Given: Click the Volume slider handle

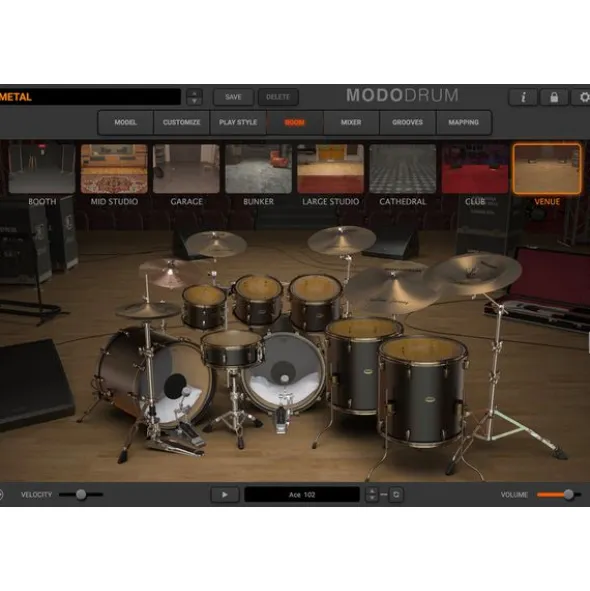Looking at the screenshot, I should click(x=569, y=495).
